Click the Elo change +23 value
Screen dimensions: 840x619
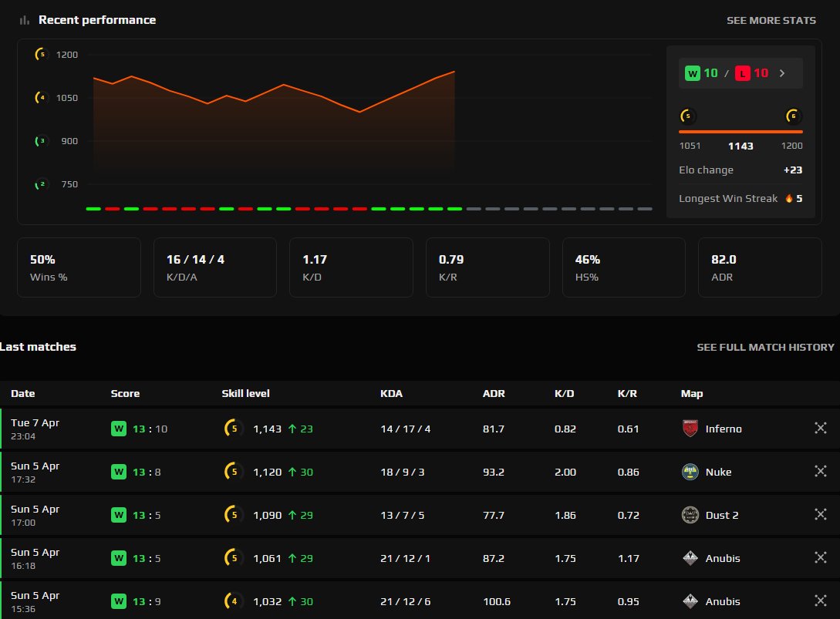click(793, 170)
